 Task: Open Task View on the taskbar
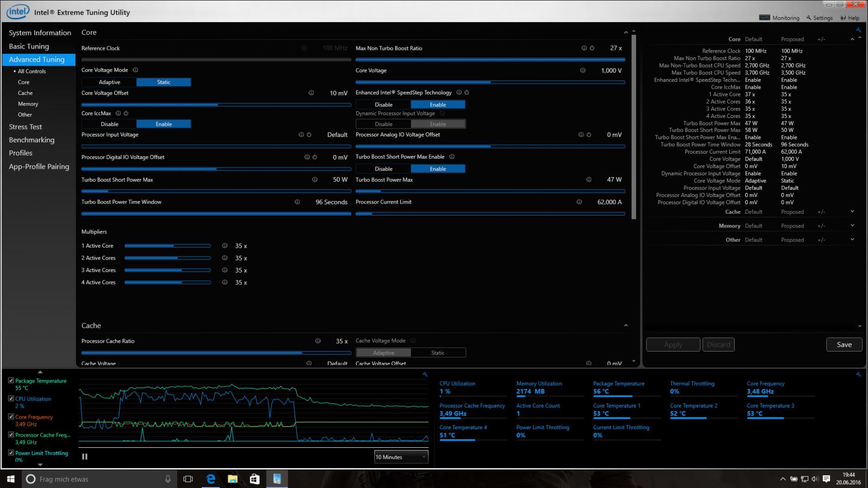pyautogui.click(x=188, y=479)
